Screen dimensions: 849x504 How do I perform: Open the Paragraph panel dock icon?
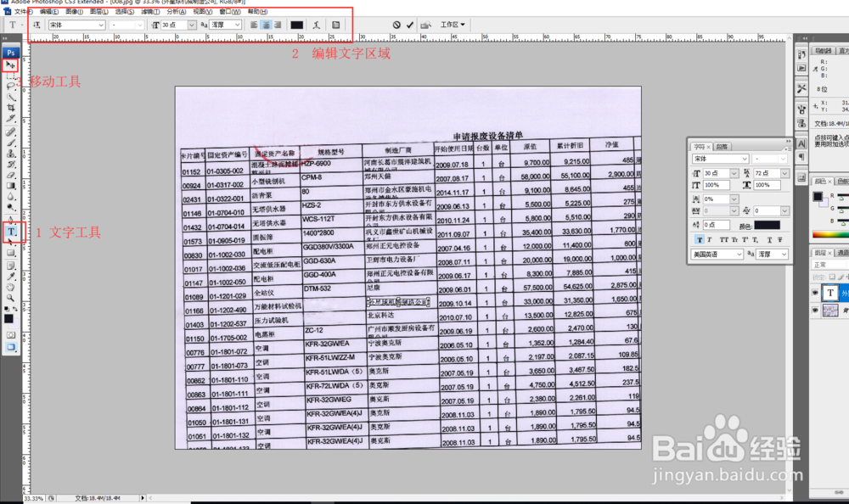(x=802, y=157)
